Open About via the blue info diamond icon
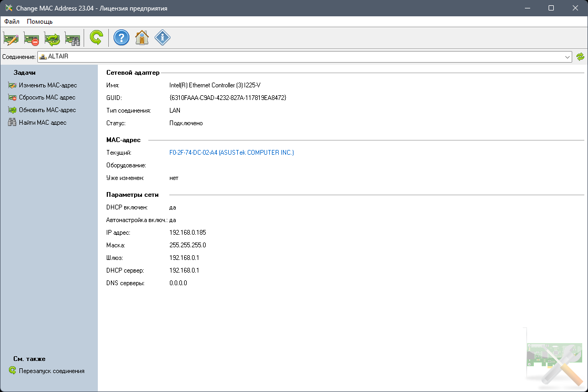Screen dimensions: 588x392 pyautogui.click(x=163, y=38)
